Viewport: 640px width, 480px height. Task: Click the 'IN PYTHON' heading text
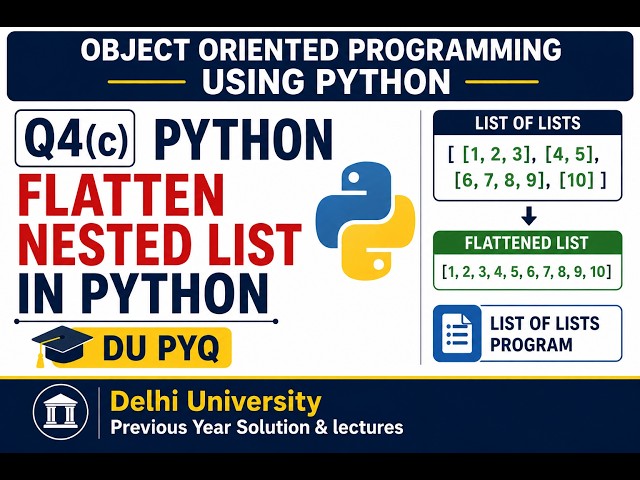[143, 293]
